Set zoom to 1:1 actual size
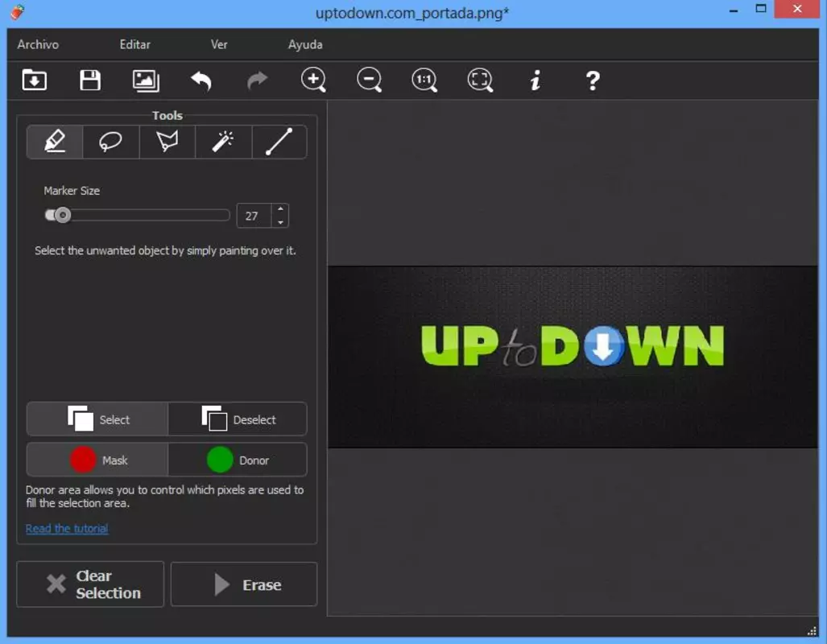827x644 pixels. (x=424, y=80)
